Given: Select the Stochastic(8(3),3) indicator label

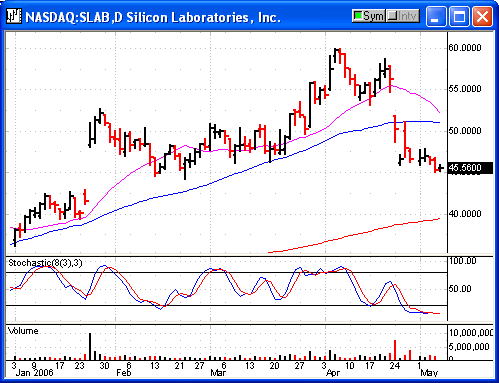Looking at the screenshot, I should (45, 263).
